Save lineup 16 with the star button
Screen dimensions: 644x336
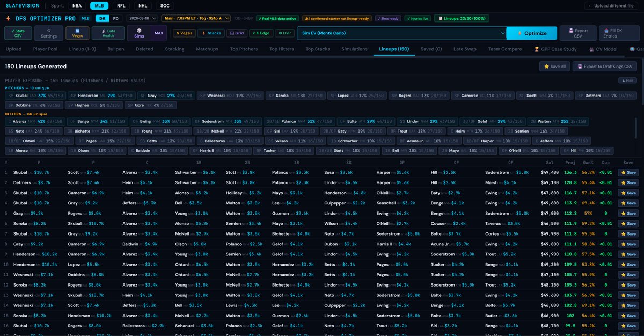(628, 326)
